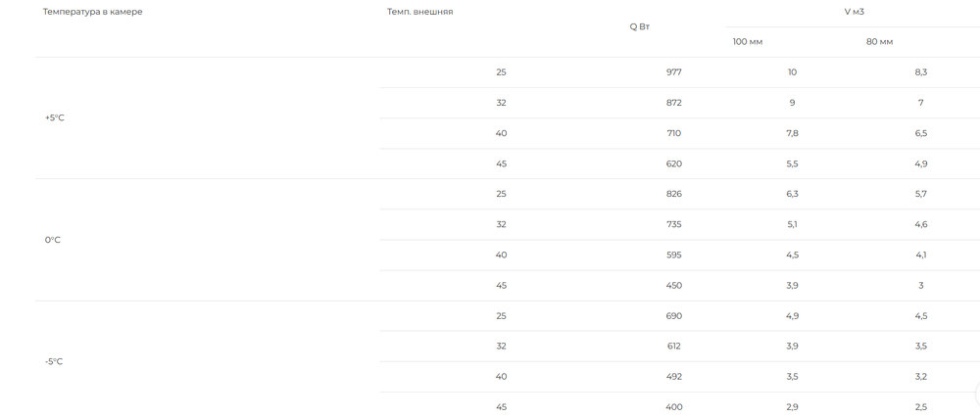This screenshot has width=980, height=418.
Task: Select the 'Q Вт' header cell
Action: pyautogui.click(x=639, y=26)
